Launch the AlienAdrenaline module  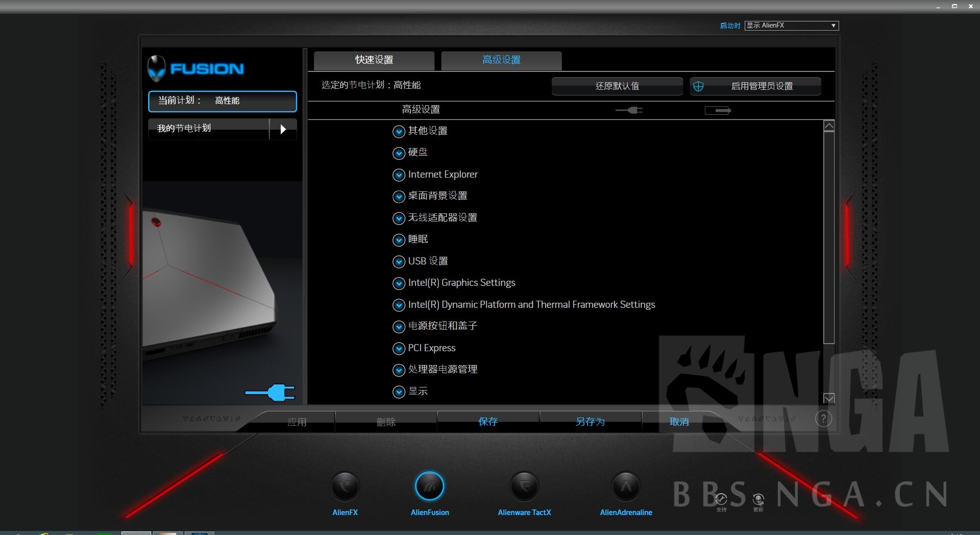pyautogui.click(x=626, y=486)
